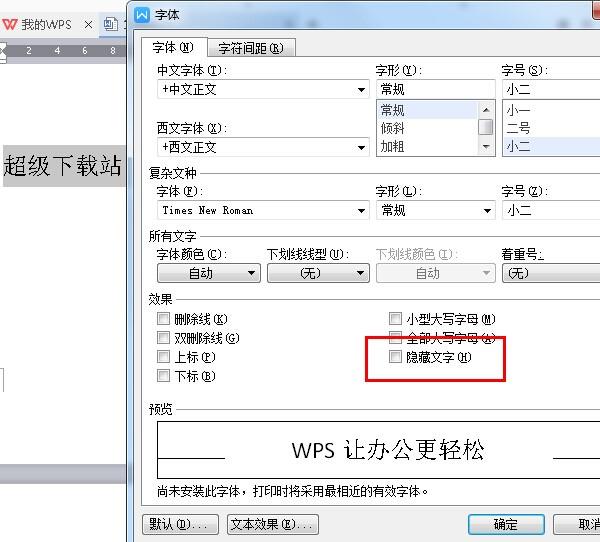The image size is (600, 542).
Task: Toggle the 上标 checkbox
Action: [x=163, y=357]
